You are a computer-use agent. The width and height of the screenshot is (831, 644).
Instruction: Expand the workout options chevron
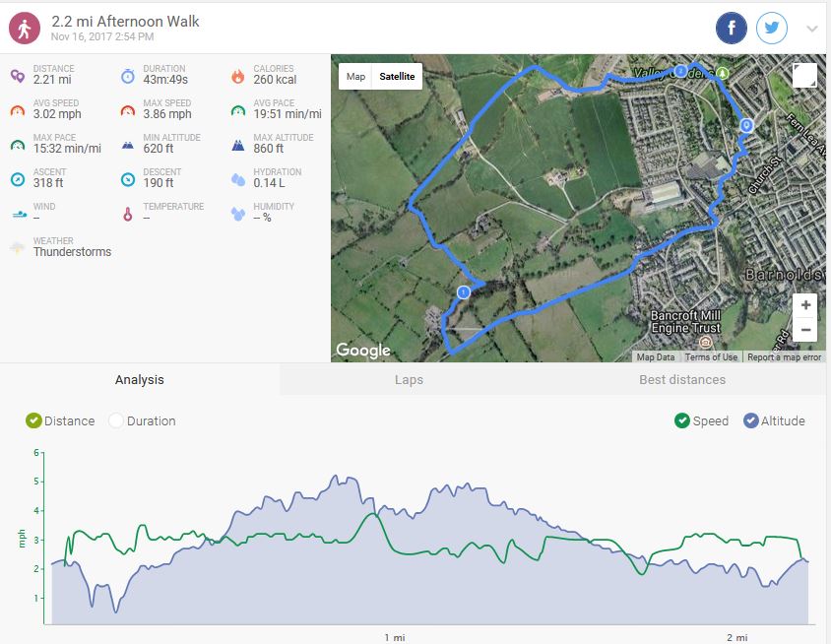click(811, 29)
